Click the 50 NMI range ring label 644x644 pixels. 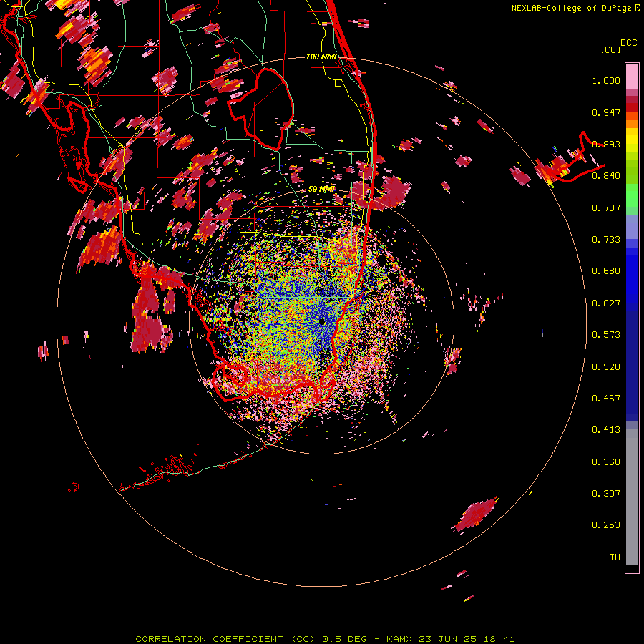pos(321,190)
